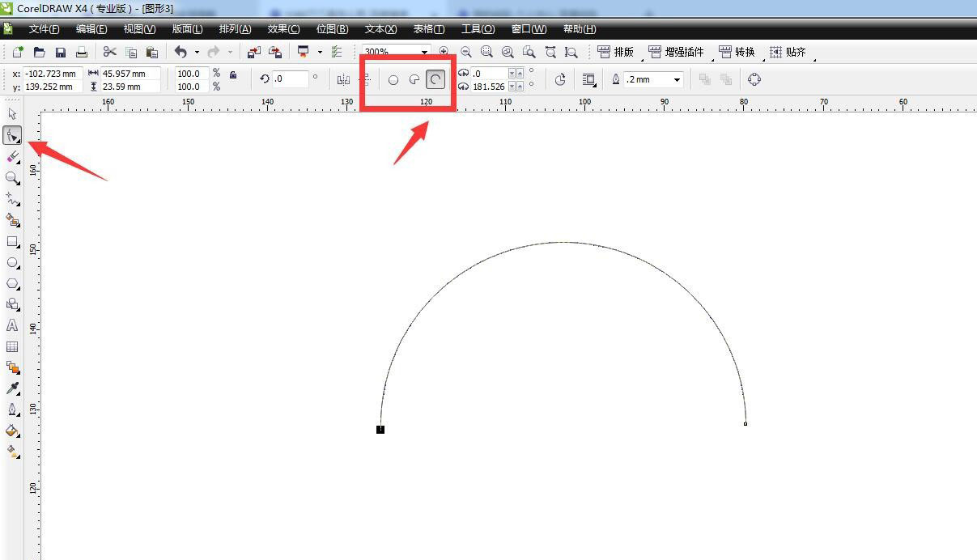Switch shape type to full Ellipse
This screenshot has width=977, height=560.
pyautogui.click(x=393, y=79)
